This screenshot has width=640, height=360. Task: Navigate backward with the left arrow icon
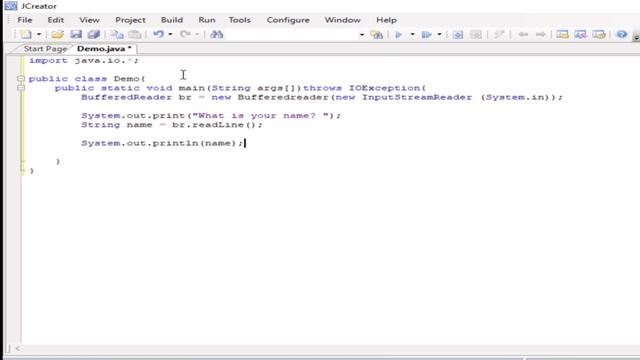click(x=523, y=35)
